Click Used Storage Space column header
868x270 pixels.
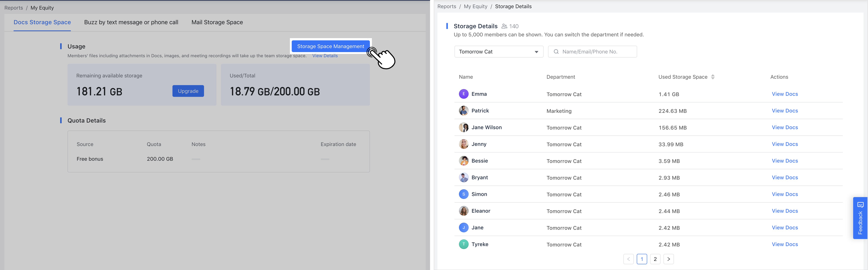click(683, 77)
